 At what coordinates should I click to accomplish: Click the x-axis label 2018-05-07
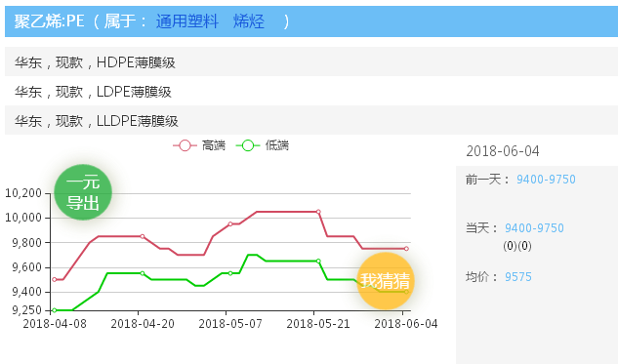pyautogui.click(x=230, y=324)
